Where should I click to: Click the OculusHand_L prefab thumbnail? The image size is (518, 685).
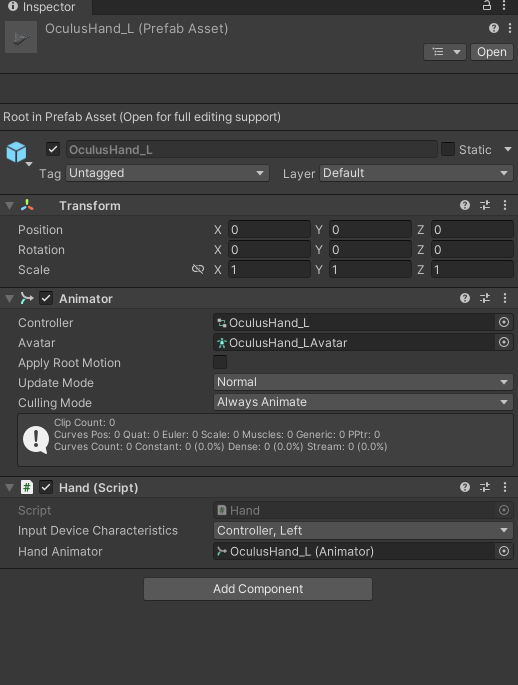(x=21, y=38)
